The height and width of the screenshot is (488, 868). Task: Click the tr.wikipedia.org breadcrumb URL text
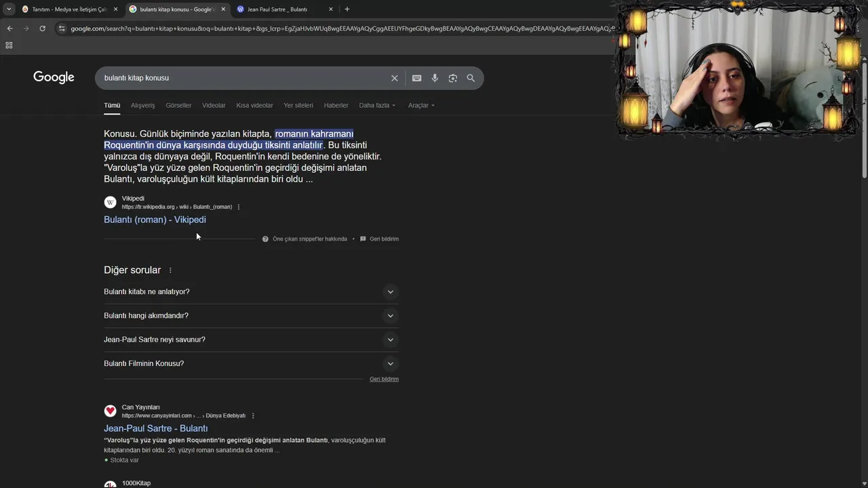point(177,207)
